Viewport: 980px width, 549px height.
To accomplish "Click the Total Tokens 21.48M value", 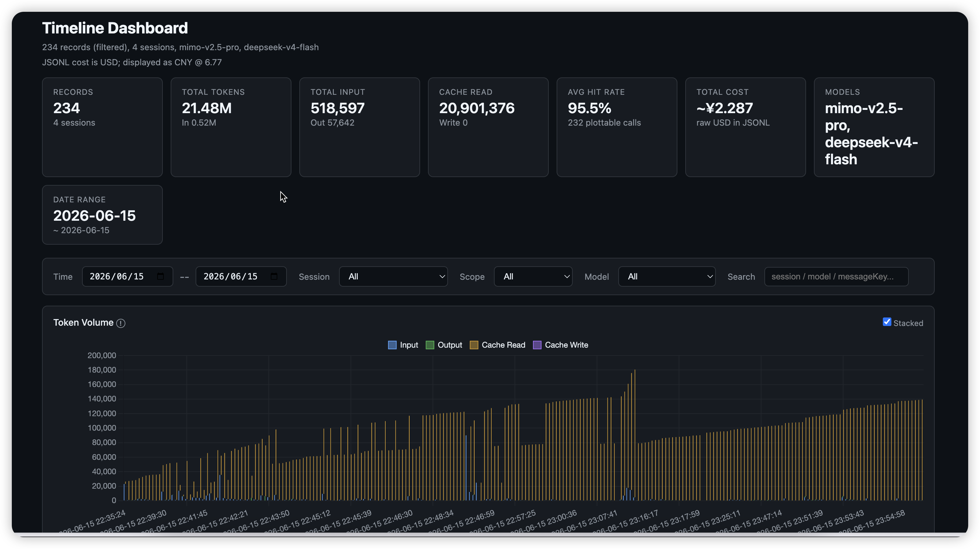I will [206, 108].
